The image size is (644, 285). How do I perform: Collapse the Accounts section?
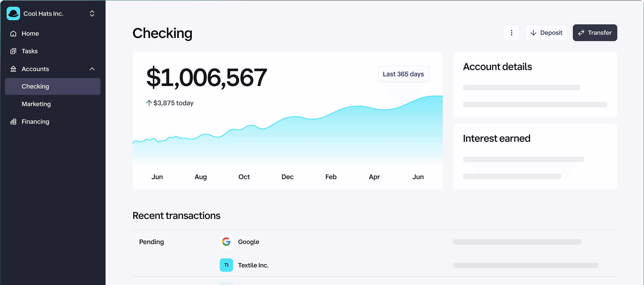(92, 69)
